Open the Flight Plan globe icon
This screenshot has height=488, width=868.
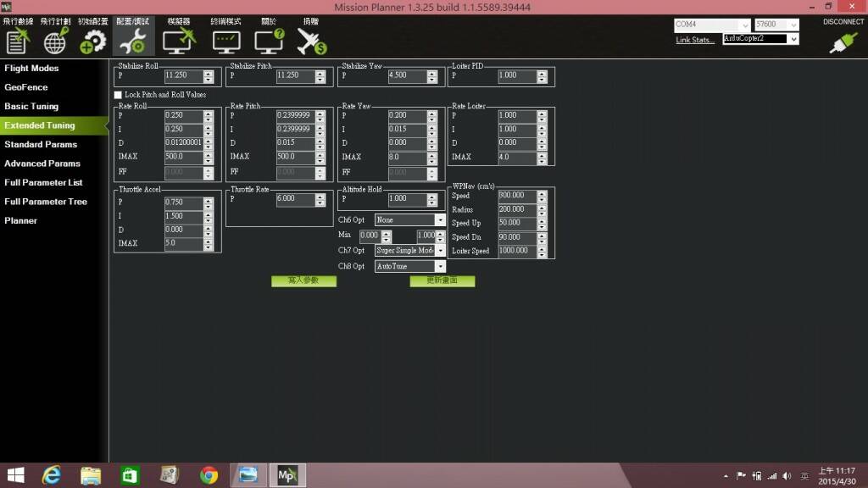pos(55,41)
